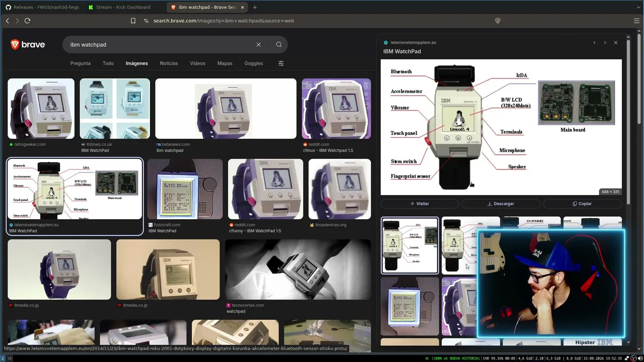Click the Descargar button
Image resolution: width=644 pixels, height=362 pixels.
[x=501, y=204]
